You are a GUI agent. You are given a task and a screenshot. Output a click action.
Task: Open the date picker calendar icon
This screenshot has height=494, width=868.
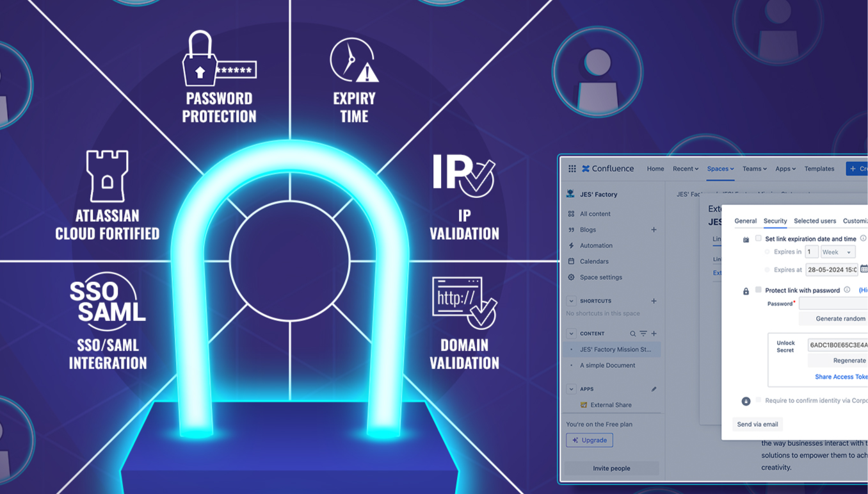[864, 269]
